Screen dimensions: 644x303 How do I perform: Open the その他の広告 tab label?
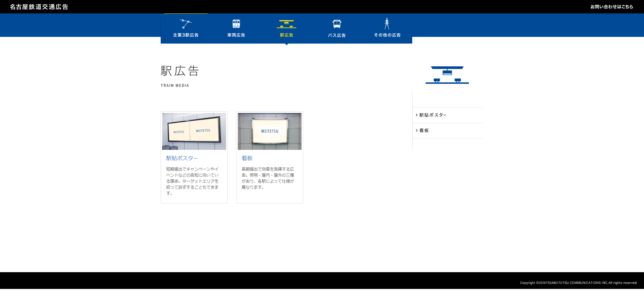click(387, 35)
